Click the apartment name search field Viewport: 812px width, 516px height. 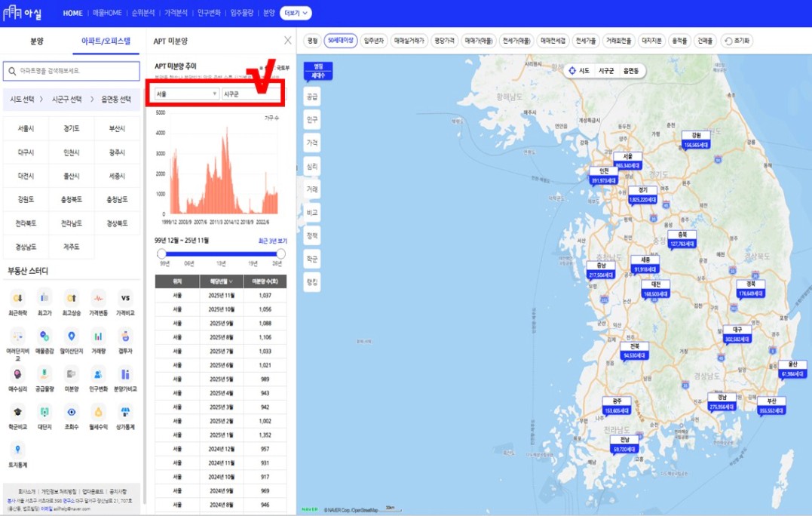point(72,71)
